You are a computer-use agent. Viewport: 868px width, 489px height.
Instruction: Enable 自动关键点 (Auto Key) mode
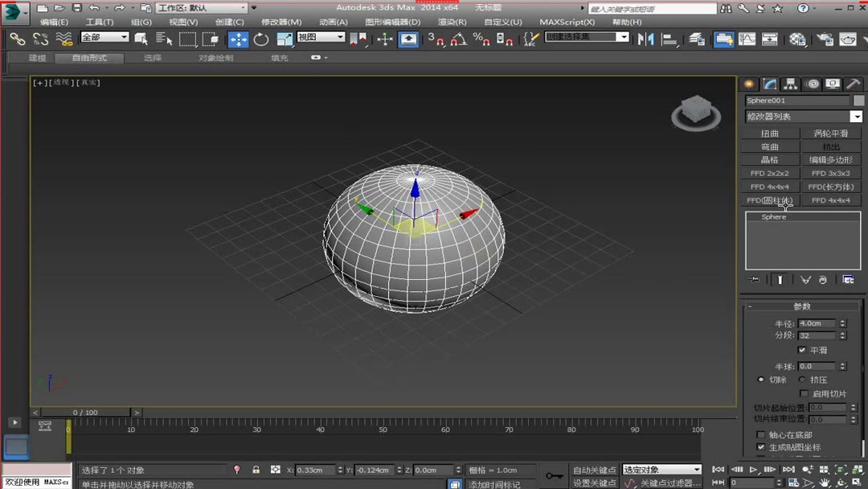tap(594, 469)
